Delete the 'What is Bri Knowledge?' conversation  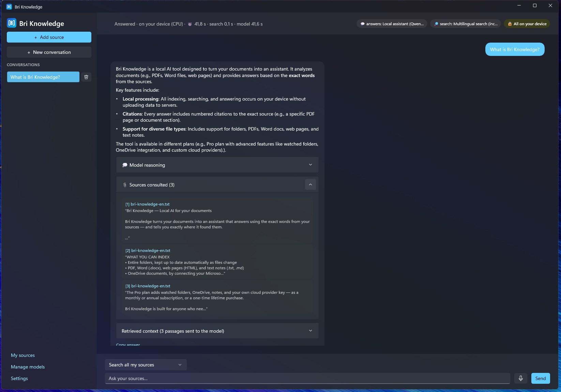(x=86, y=77)
